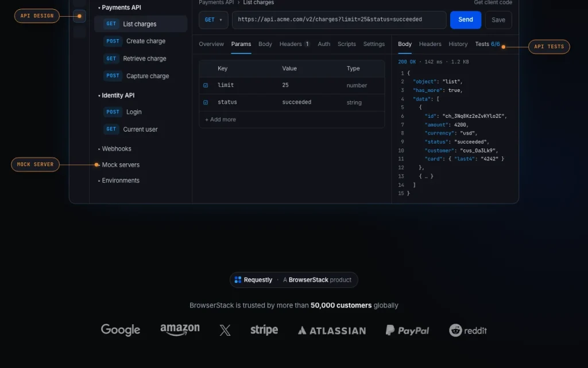
Task: Click the Payments API breadcrumb
Action: pos(216,2)
